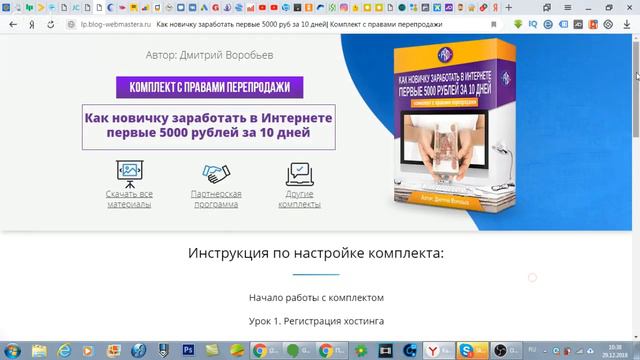Click the course title Как новичку заработать heading
The height and width of the screenshot is (360, 640).
click(209, 125)
